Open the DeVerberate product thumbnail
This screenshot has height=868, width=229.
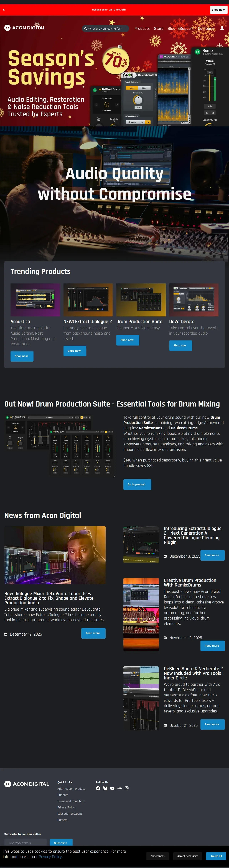194,300
